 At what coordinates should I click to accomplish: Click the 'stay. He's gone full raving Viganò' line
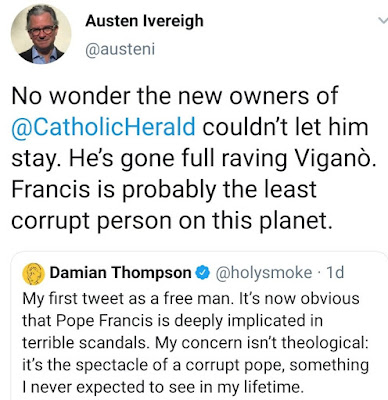(194, 158)
